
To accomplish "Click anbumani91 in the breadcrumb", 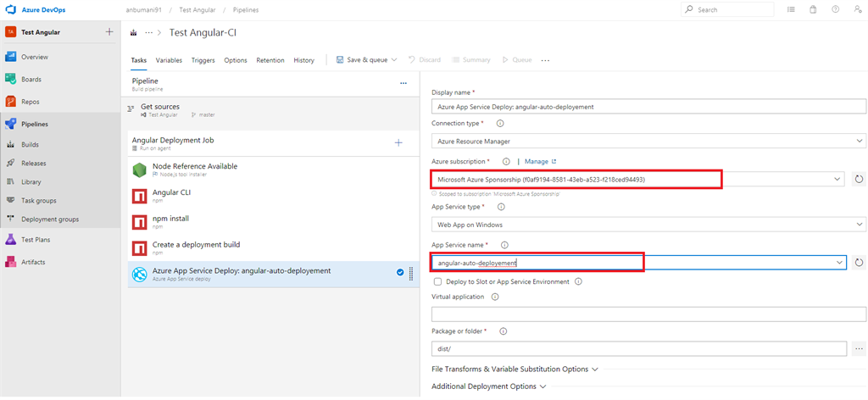I will [x=142, y=10].
